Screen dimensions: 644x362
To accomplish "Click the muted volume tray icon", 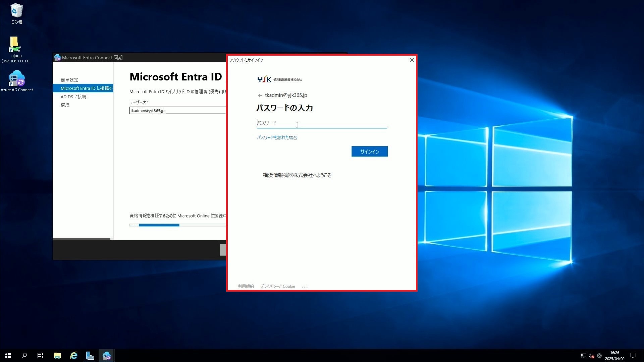I will coord(591,356).
